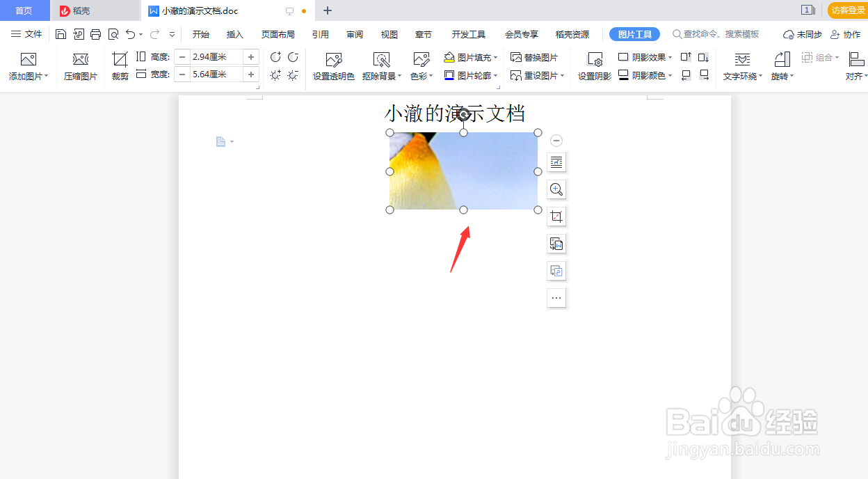Image resolution: width=868 pixels, height=479 pixels.
Task: Click the text wrap layout icon near image
Action: (556, 162)
